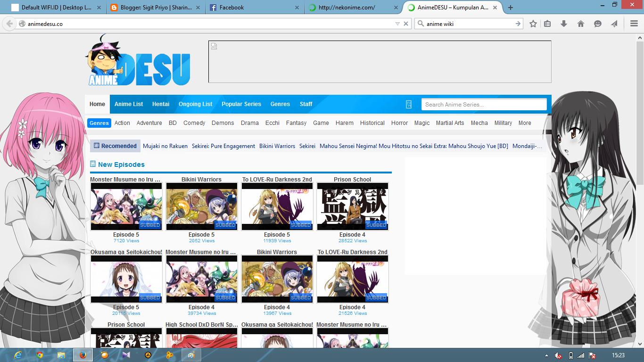
Task: Switch to the Blogger Sigit Priyo tab
Action: click(155, 8)
